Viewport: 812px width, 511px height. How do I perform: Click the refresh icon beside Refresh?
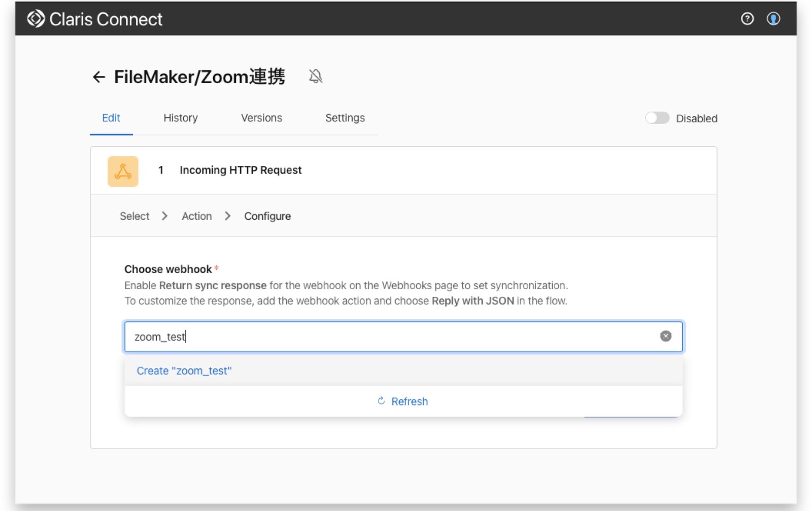pyautogui.click(x=381, y=401)
